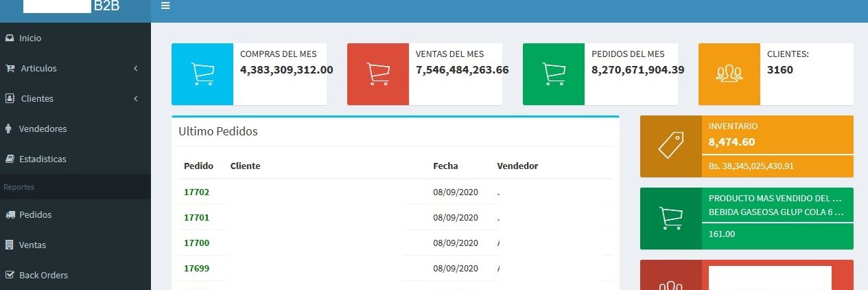Expand the Clientes submenu chevron
The height and width of the screenshot is (290, 868).
pyautogui.click(x=136, y=98)
